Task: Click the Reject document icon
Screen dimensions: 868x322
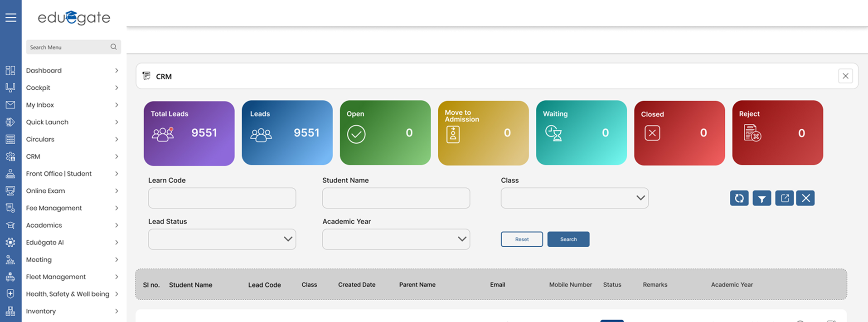Action: 752,133
